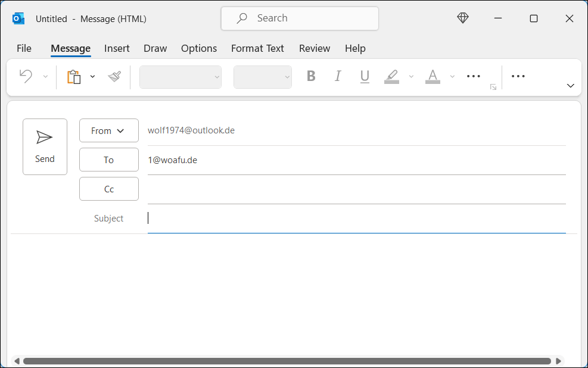Click the horizontal scrollbar at the bottom
Image resolution: width=588 pixels, height=368 pixels.
tap(286, 360)
